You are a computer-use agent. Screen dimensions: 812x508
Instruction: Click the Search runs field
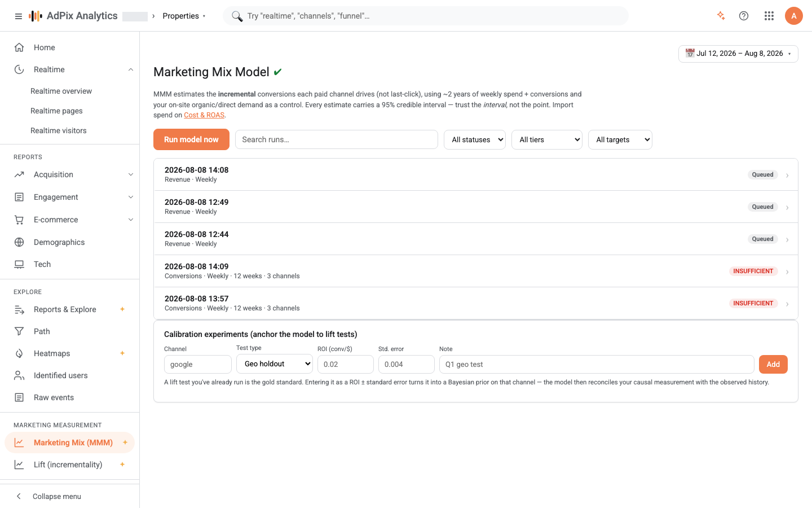(337, 139)
